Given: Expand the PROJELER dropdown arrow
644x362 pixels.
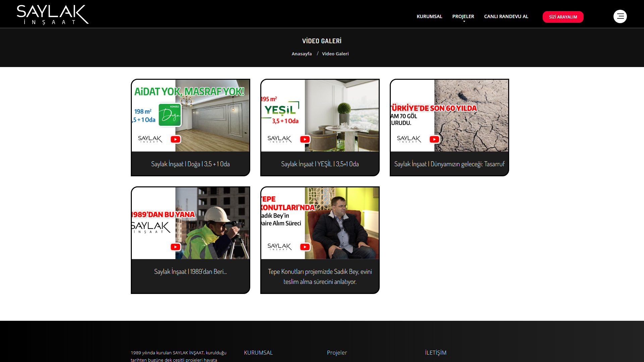Looking at the screenshot, I should [x=464, y=21].
